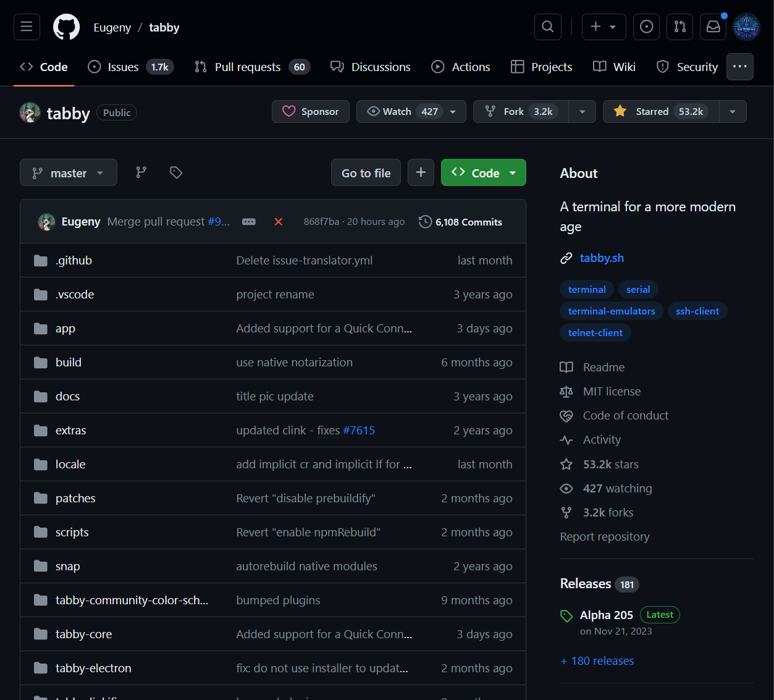Open the Discussions tab
774x700 pixels.
[x=371, y=67]
